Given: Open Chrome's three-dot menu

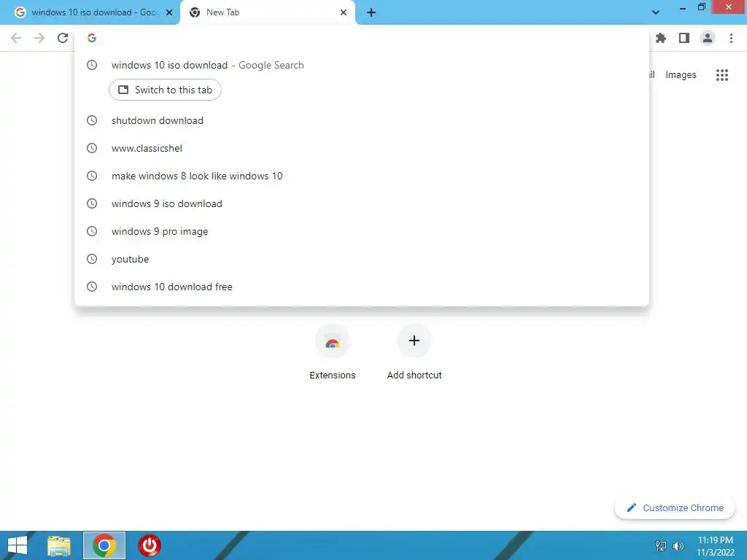Looking at the screenshot, I should pos(731,38).
